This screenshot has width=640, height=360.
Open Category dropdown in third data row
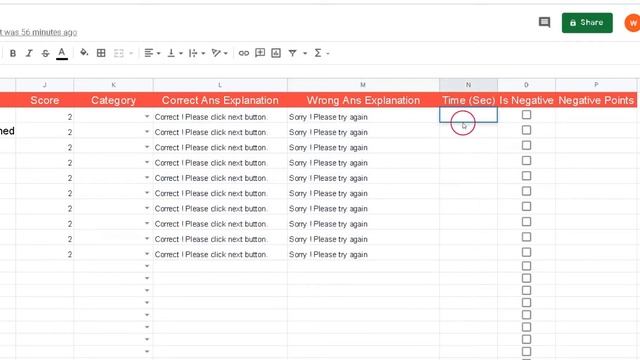[147, 147]
